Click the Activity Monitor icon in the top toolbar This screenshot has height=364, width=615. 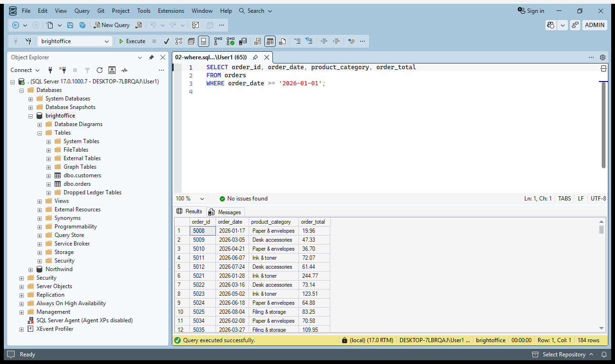click(196, 25)
